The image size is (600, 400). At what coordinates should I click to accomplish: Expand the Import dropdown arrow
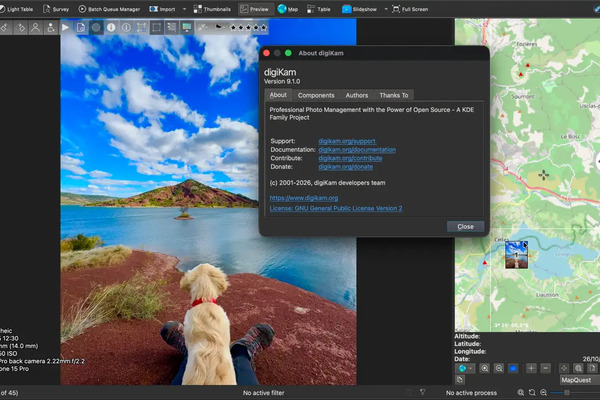click(184, 9)
